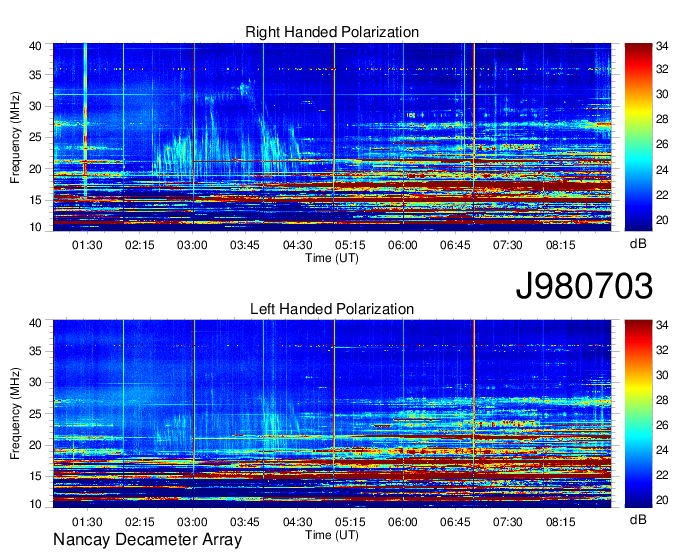
Task: Click "Frequency (MHz)" axis label of right-handed plot
Action: (x=15, y=137)
